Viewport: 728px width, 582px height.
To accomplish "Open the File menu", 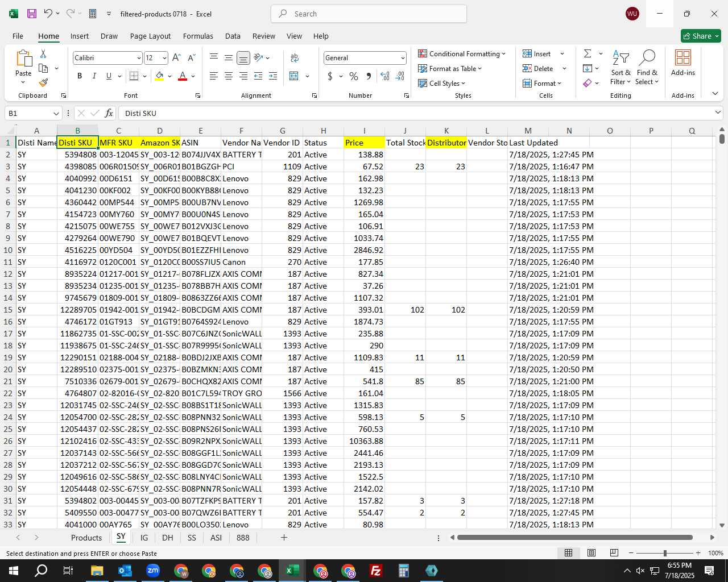I will click(x=18, y=36).
